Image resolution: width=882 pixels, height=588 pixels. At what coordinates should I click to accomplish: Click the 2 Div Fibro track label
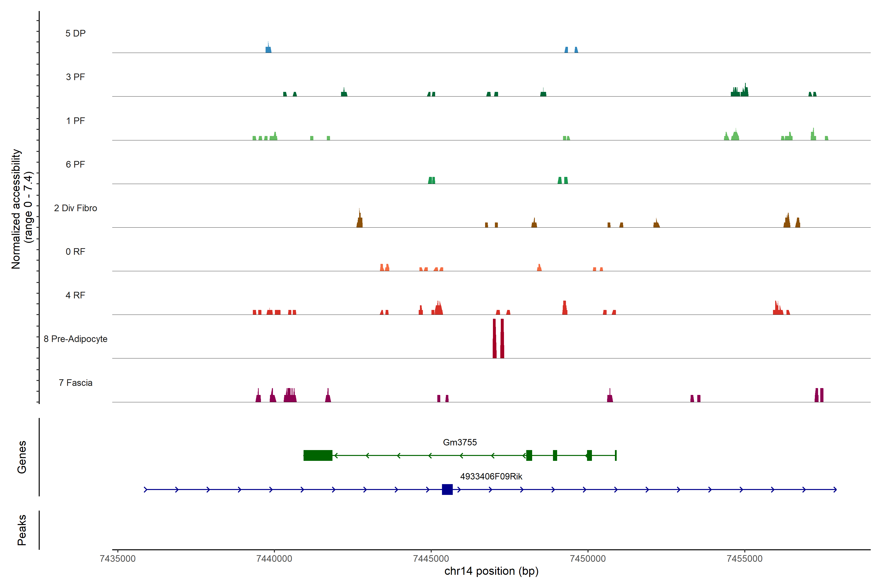pyautogui.click(x=75, y=208)
